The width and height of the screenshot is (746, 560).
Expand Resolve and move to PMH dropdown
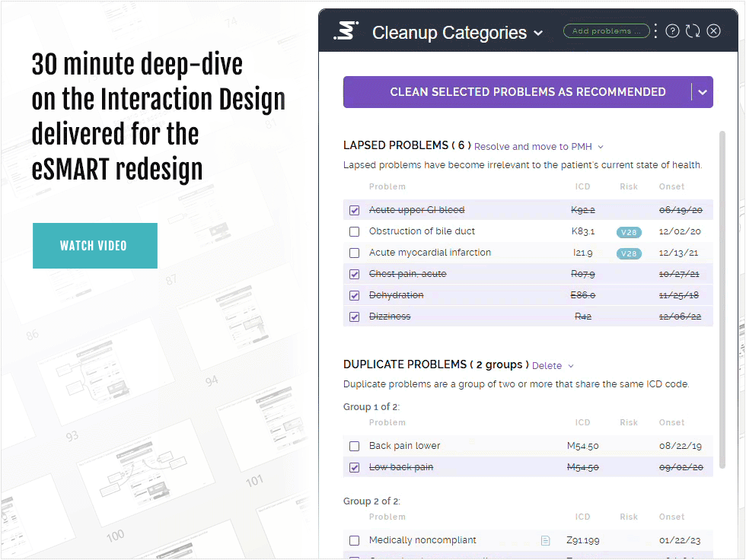click(601, 147)
